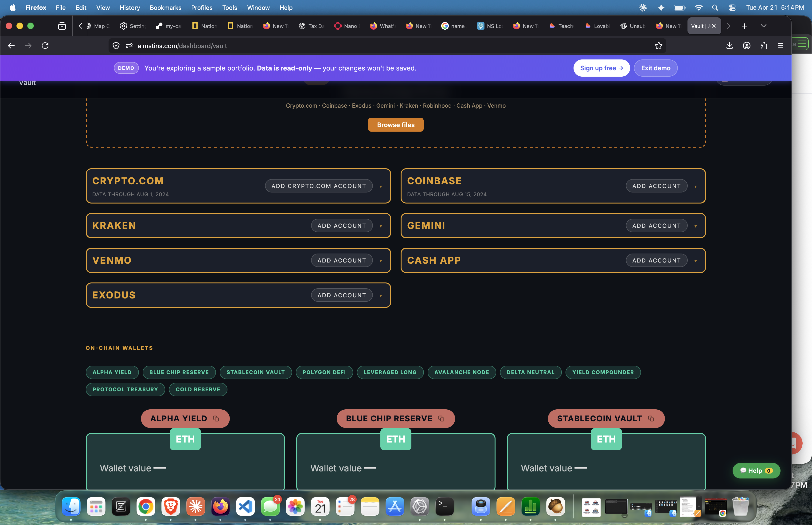812x525 pixels.
Task: Select the Alpha Yield wallet chip
Action: point(112,372)
